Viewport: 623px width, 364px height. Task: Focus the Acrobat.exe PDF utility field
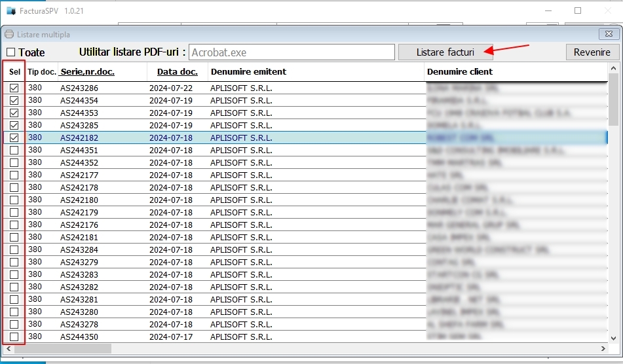[x=292, y=52]
